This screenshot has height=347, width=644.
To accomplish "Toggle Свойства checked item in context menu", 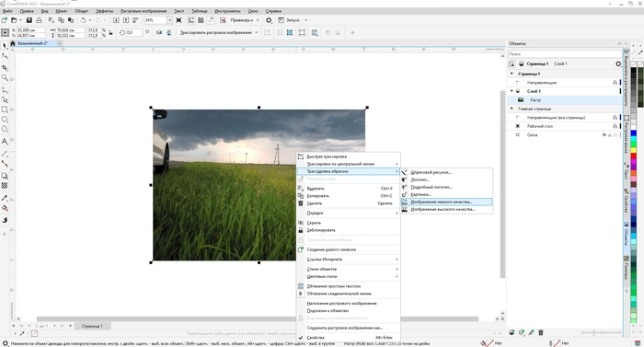I will (349, 338).
